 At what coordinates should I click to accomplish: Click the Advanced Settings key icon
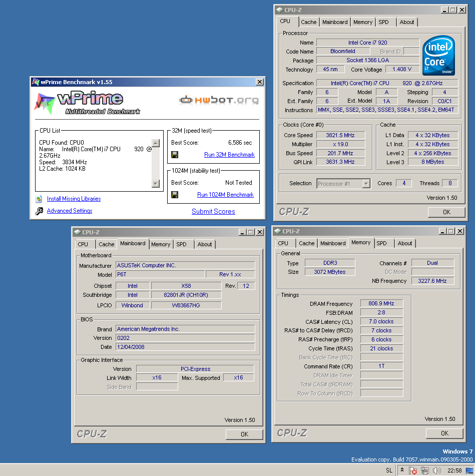point(39,211)
